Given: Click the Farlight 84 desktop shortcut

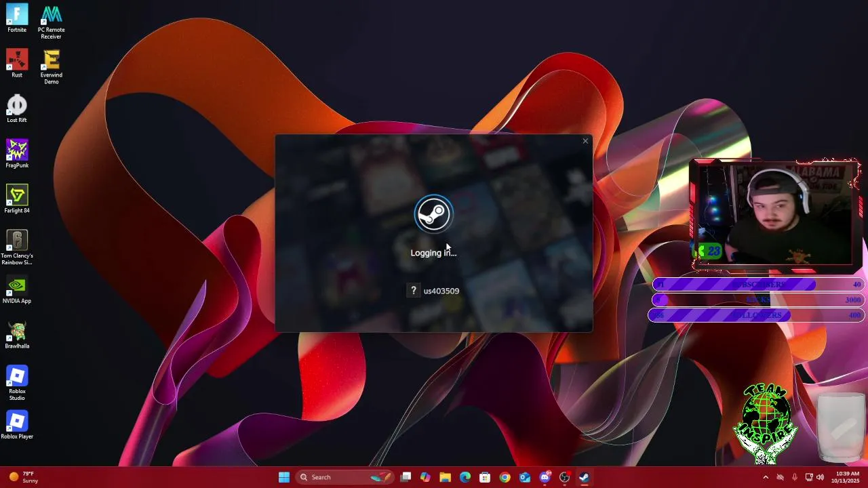Looking at the screenshot, I should (x=17, y=199).
